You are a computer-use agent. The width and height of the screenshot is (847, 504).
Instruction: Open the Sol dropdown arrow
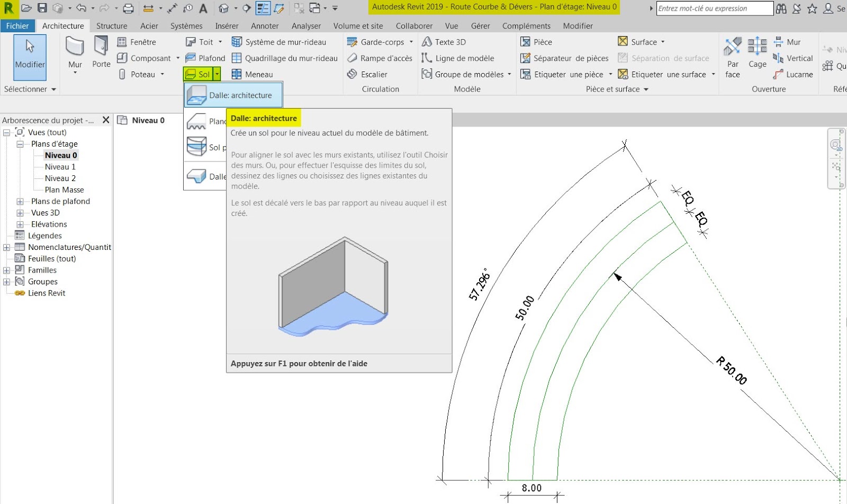tap(217, 74)
